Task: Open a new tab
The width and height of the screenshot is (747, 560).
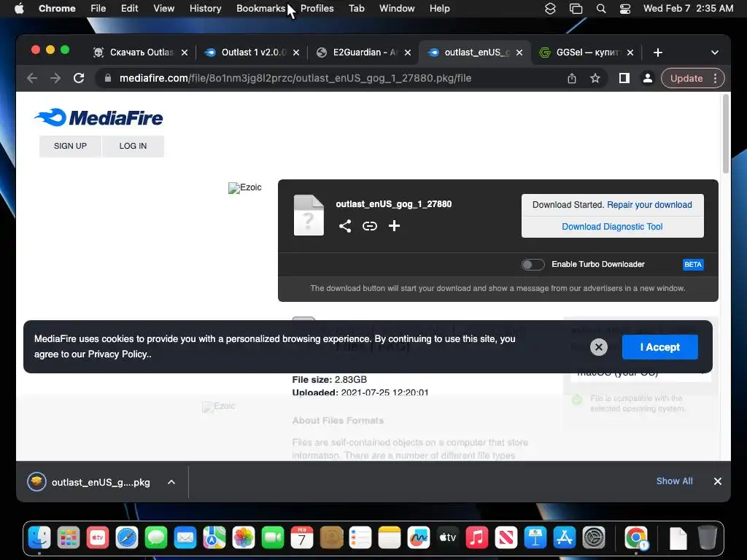Action: [x=658, y=52]
